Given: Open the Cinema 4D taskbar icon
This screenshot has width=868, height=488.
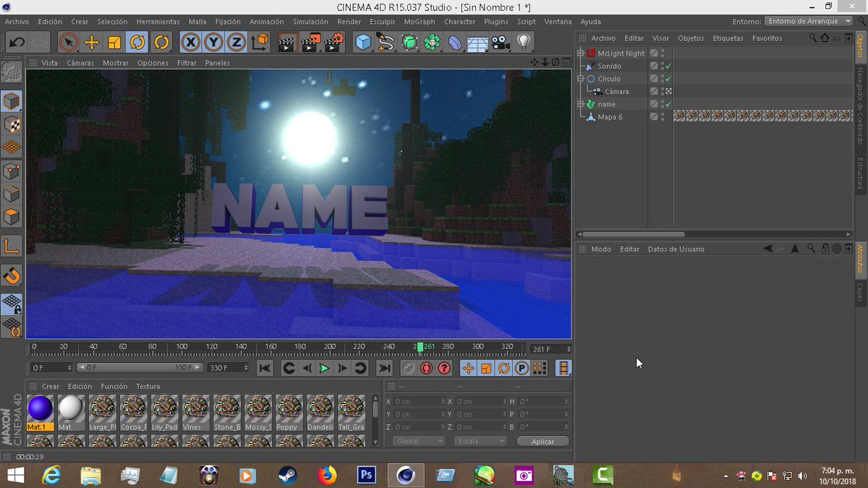Looking at the screenshot, I should coord(405,475).
